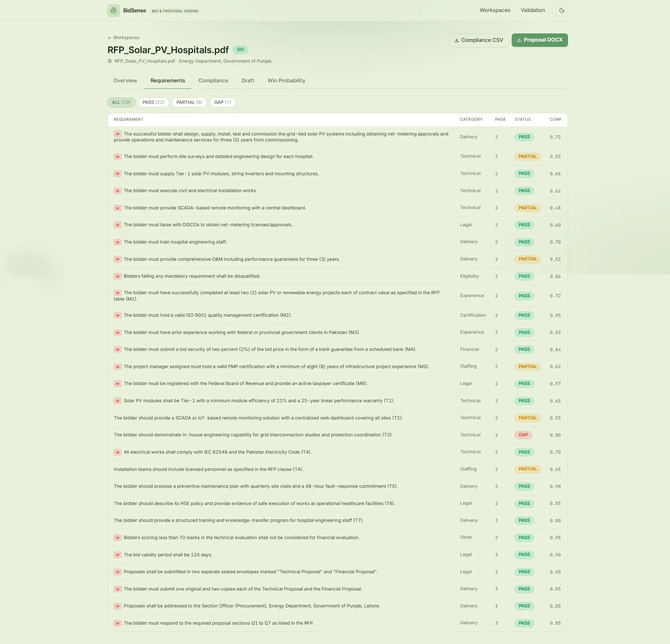Image resolution: width=670 pixels, height=644 pixels.
Task: Click the M badge on SCADA-based monitoring row
Action: click(117, 208)
